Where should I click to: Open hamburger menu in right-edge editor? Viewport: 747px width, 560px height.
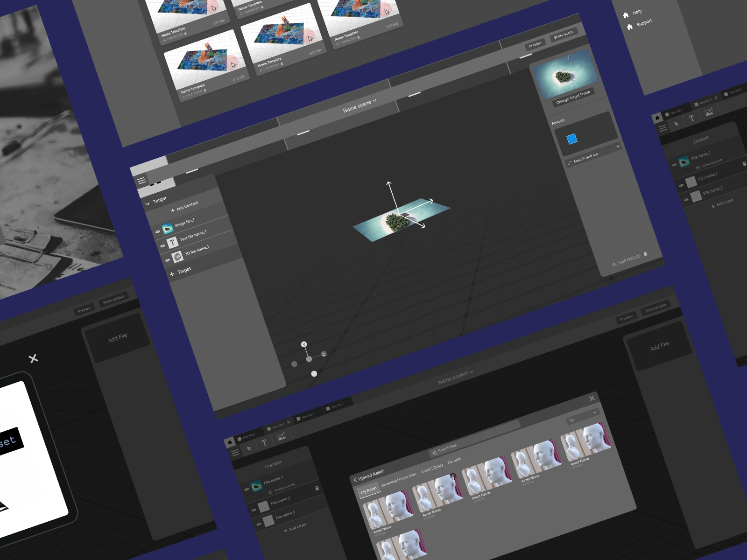[x=662, y=128]
